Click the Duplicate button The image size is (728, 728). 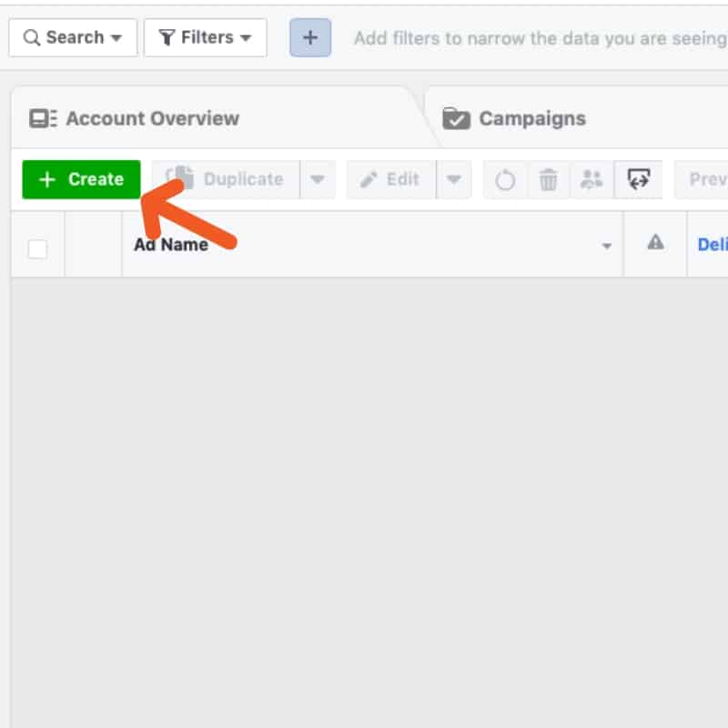click(226, 179)
